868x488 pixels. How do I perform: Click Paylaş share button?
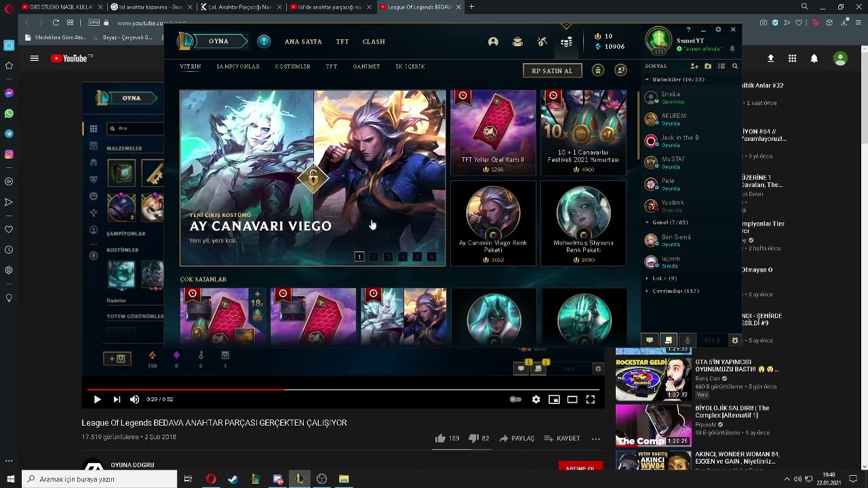coord(517,439)
